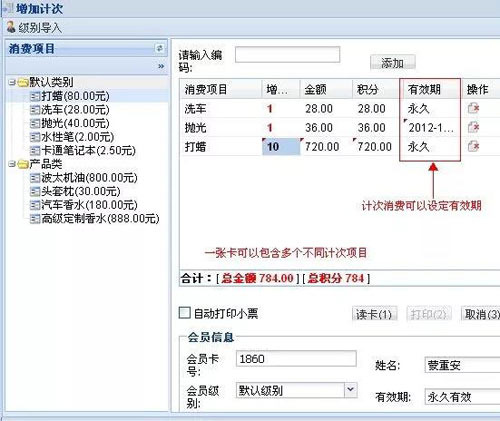Click the double-chevron expand icon under 消费项目
Viewport: 500px width, 421px height.
click(x=161, y=66)
